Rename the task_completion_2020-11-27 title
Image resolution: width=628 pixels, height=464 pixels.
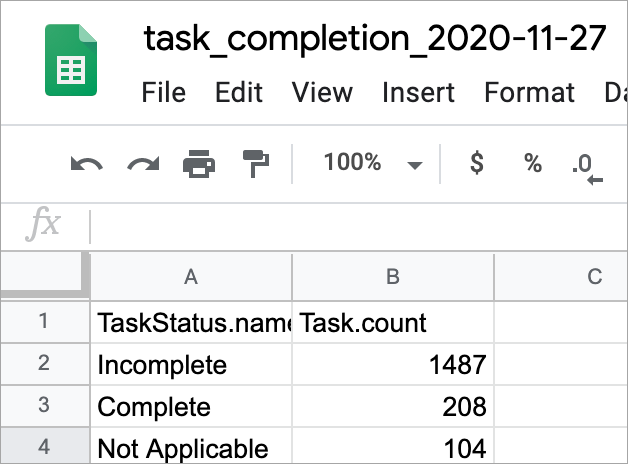(375, 39)
